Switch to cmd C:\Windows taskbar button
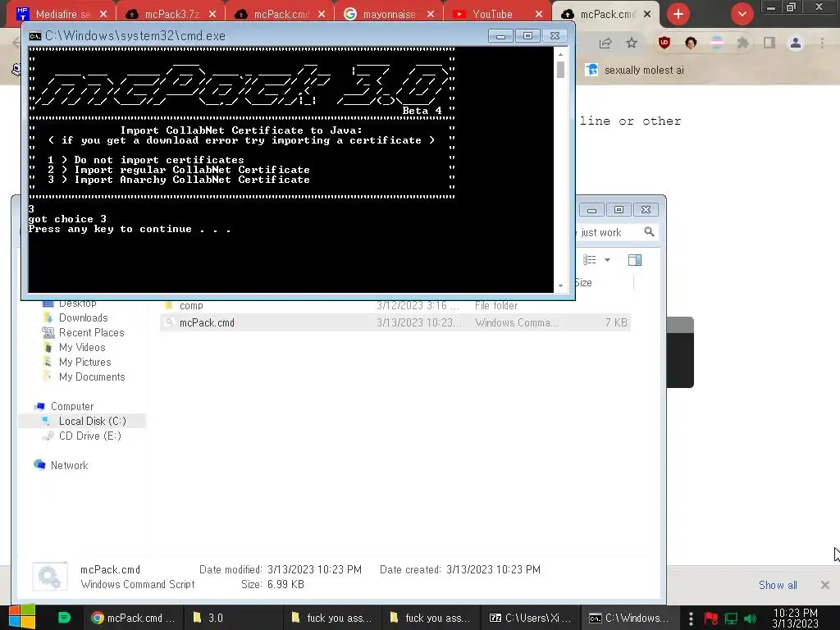Viewport: 840px width, 630px height. [x=628, y=618]
